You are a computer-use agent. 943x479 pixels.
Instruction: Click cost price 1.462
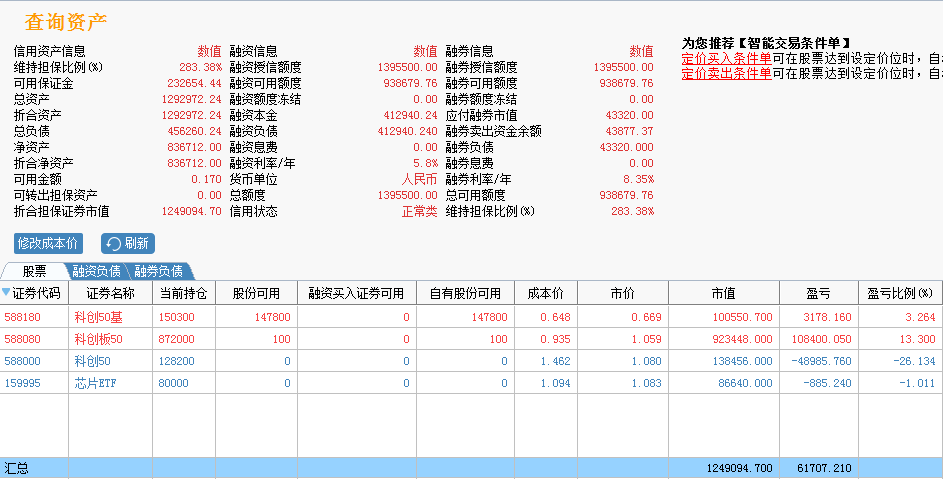pyautogui.click(x=555, y=361)
